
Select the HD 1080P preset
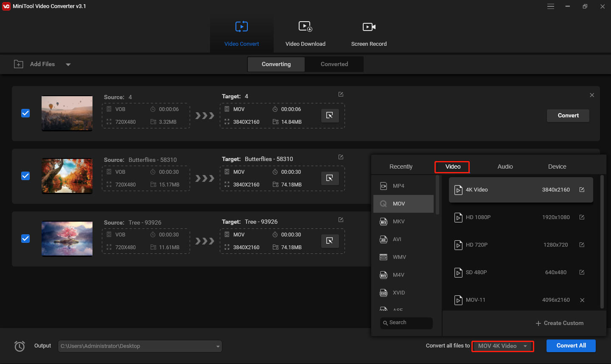pyautogui.click(x=521, y=217)
